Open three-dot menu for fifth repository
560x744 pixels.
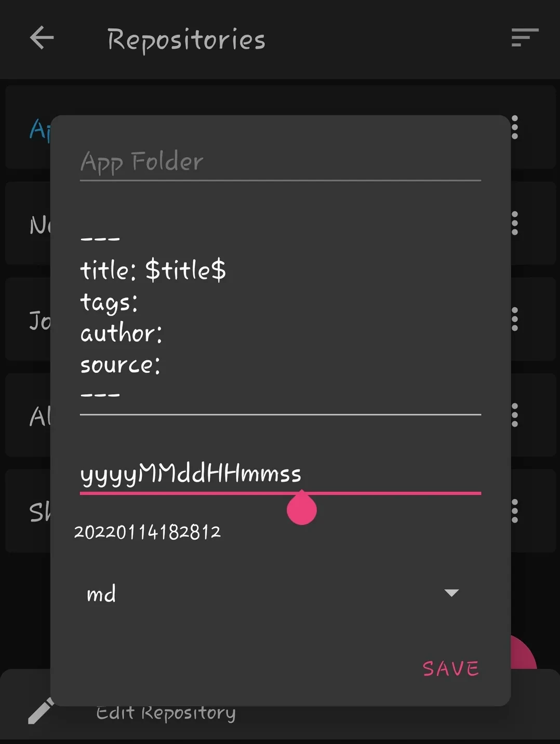515,511
